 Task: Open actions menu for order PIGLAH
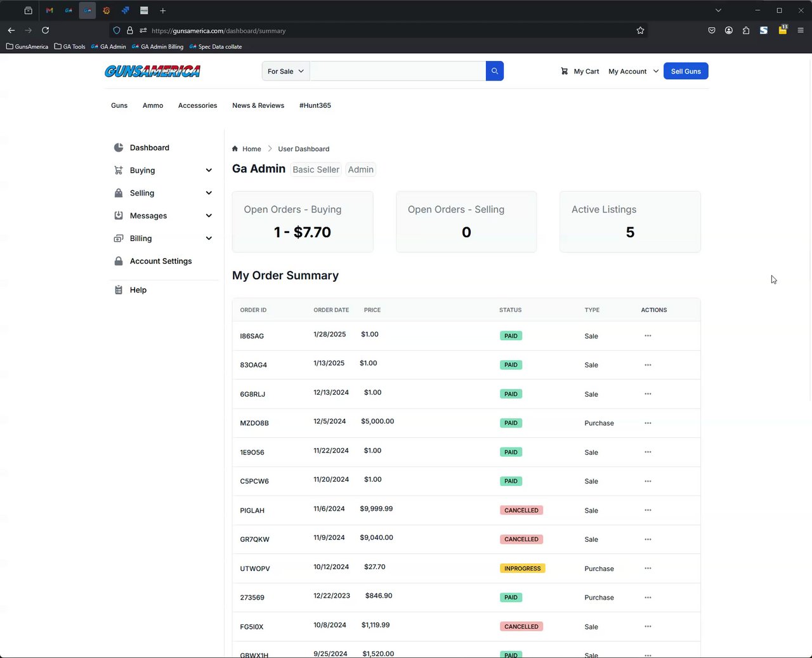point(648,510)
